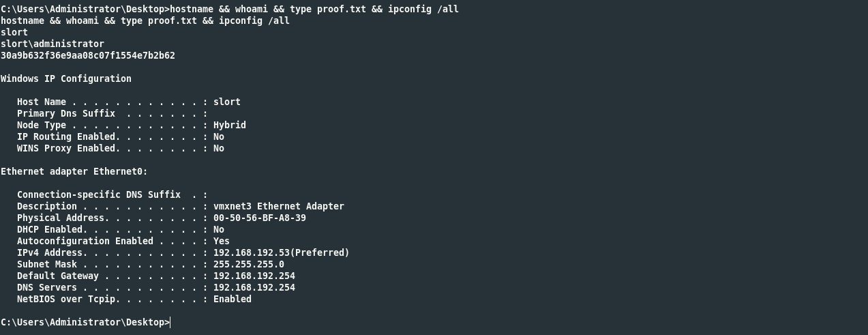
Task: Click the command prompt cursor on the last line
Action: click(x=170, y=322)
